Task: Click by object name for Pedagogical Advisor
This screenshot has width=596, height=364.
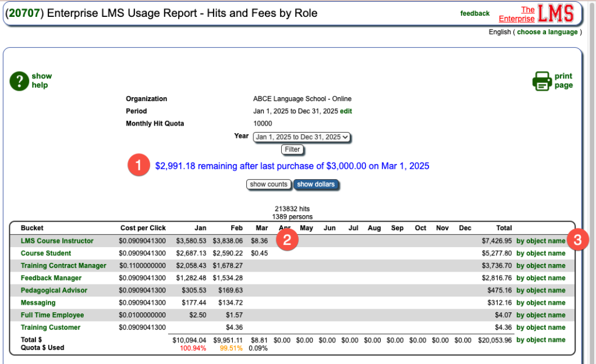Action: point(541,290)
